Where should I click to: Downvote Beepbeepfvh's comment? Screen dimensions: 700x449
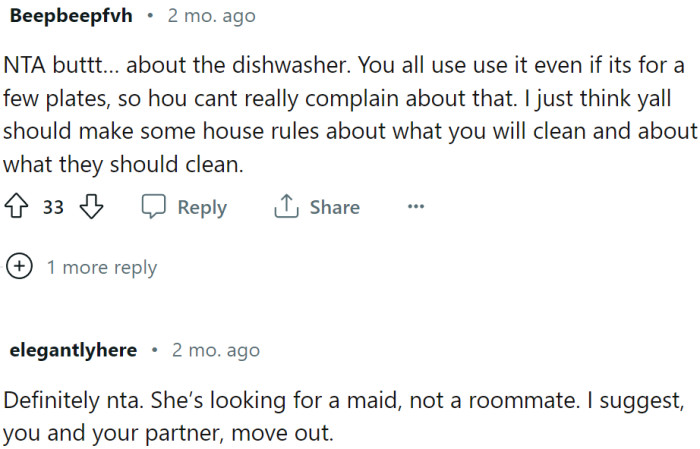click(x=91, y=207)
